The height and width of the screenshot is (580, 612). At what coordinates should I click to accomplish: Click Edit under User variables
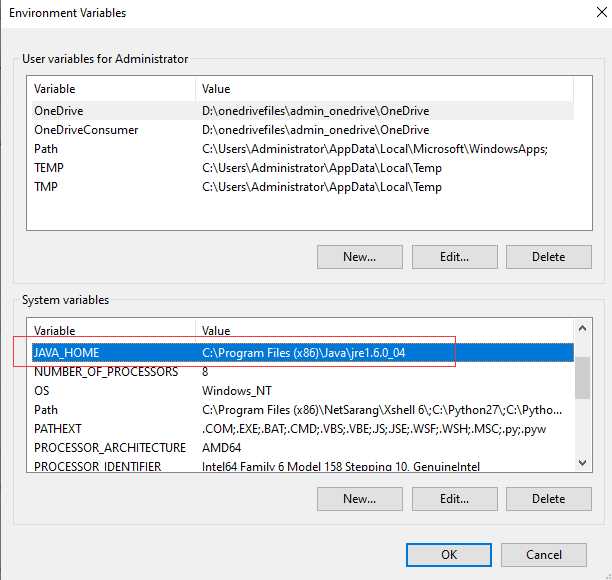click(454, 257)
